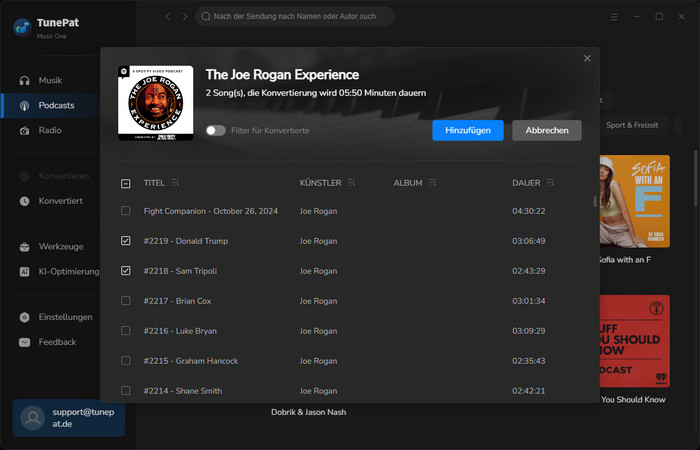Click the podcast search input field
Screen dimensions: 700x450
[295, 17]
